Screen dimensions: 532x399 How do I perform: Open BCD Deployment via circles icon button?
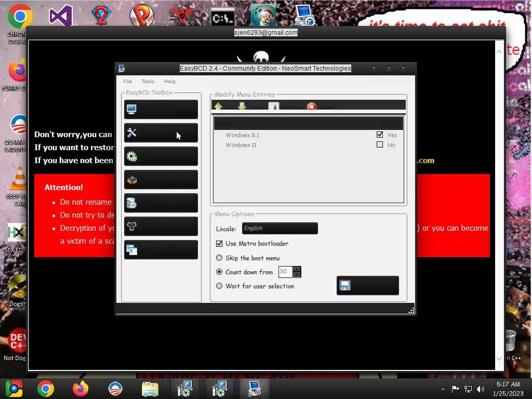coord(161,227)
